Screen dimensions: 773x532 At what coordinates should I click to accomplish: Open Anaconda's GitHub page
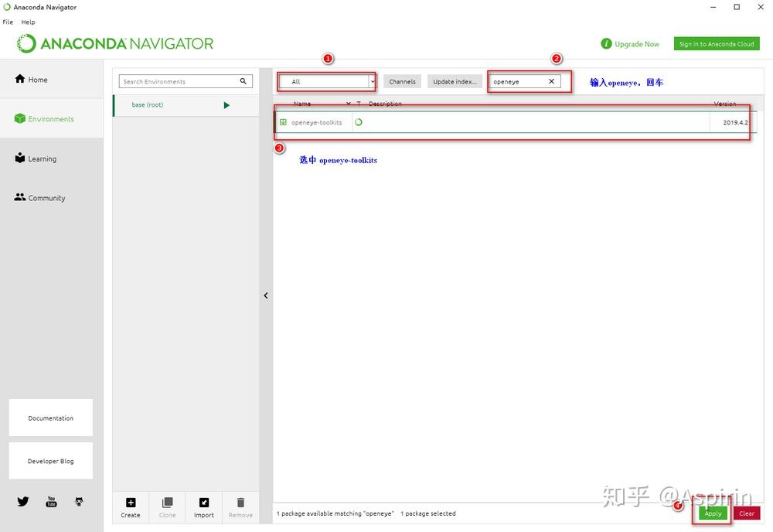pyautogui.click(x=78, y=501)
